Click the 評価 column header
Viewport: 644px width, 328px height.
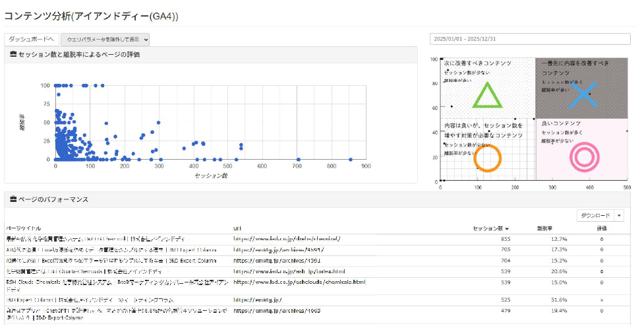coord(600,228)
